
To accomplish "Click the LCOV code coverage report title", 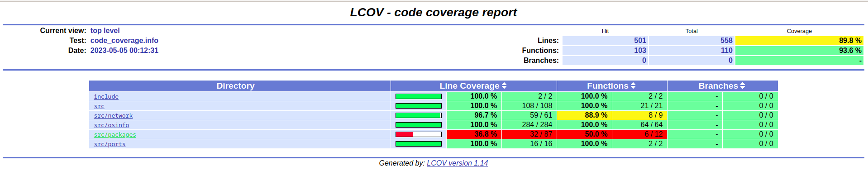I will point(434,12).
